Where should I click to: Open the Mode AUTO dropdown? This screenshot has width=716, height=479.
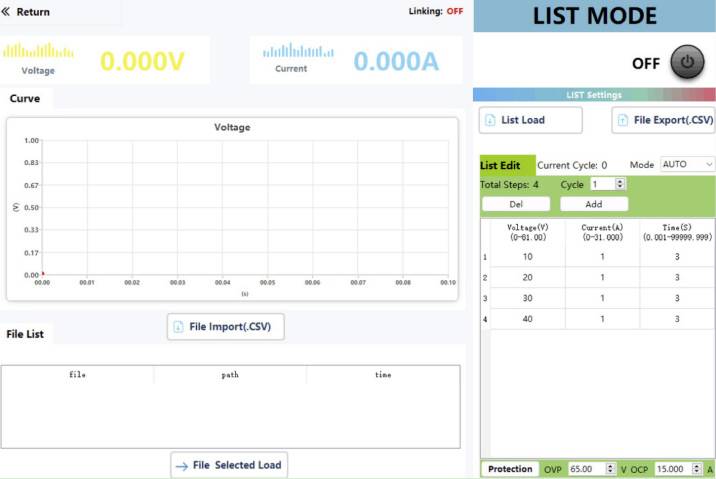[687, 164]
